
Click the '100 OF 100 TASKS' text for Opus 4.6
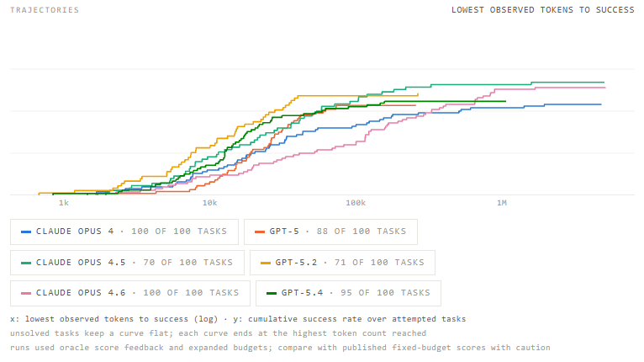(191, 293)
